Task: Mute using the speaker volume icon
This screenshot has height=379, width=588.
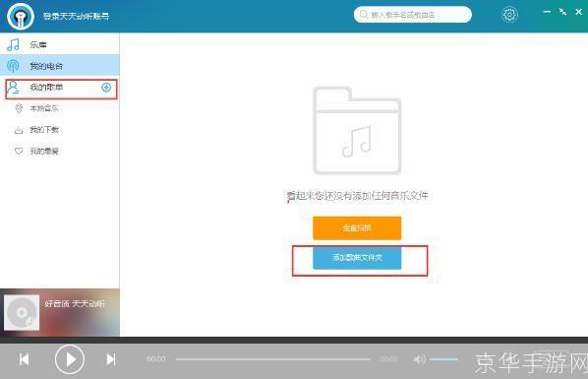Action: [419, 359]
